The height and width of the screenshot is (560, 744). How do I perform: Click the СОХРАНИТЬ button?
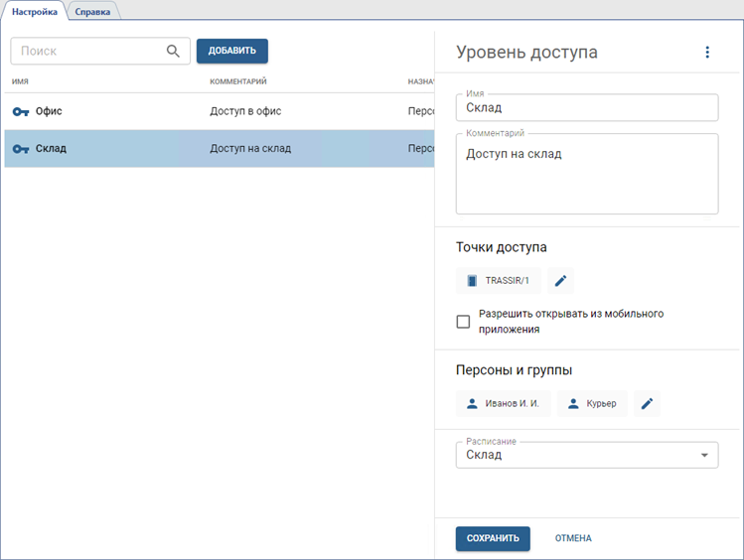[493, 538]
